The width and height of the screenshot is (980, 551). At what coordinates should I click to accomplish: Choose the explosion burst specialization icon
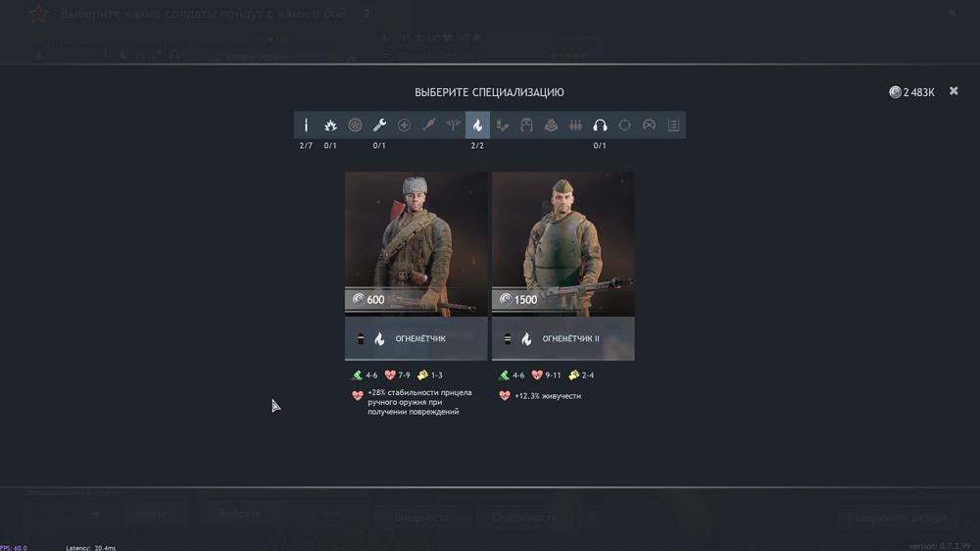point(330,125)
